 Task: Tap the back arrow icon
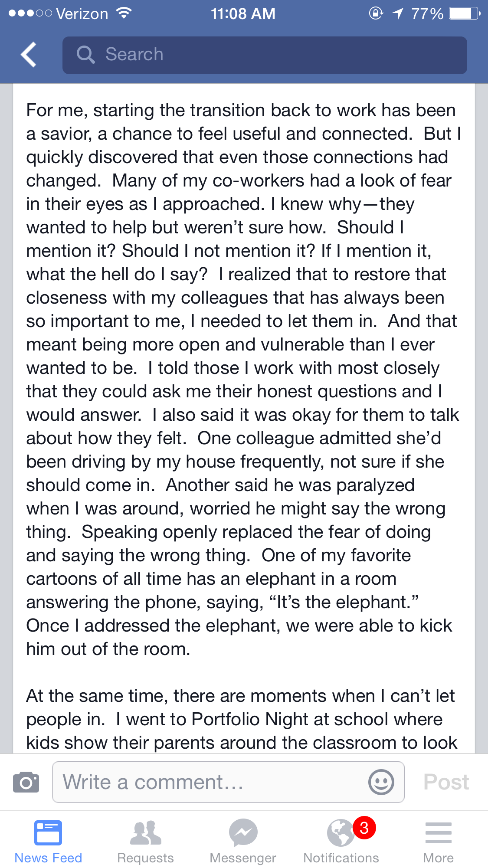(29, 55)
